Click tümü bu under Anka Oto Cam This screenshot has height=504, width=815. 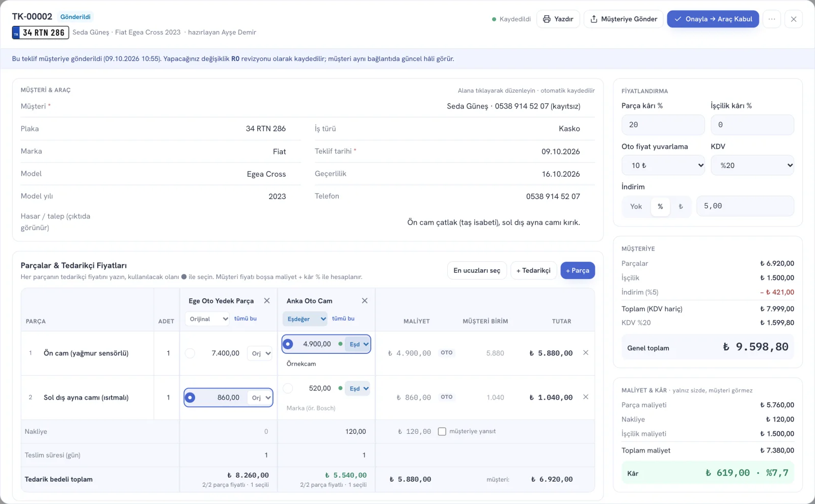[343, 319]
